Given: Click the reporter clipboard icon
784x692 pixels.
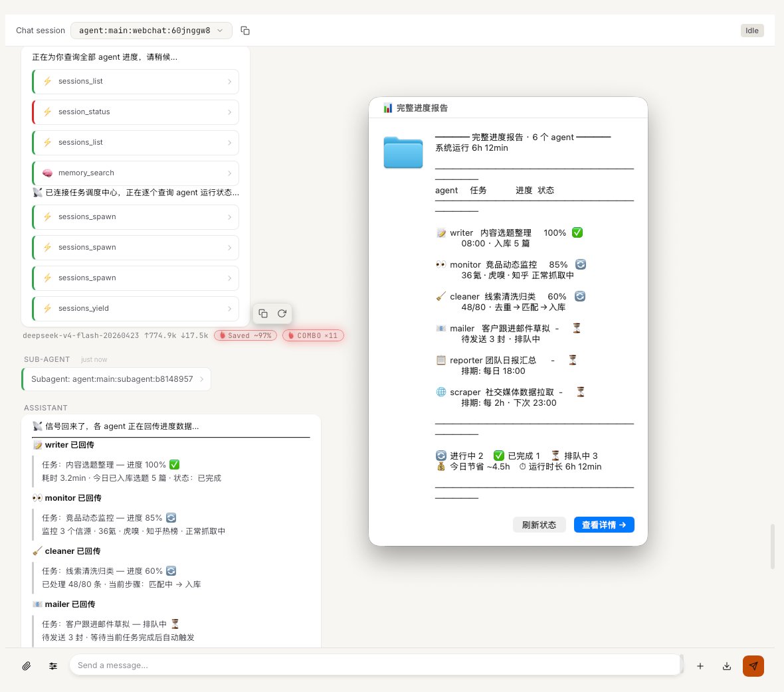Looking at the screenshot, I should click(441, 360).
